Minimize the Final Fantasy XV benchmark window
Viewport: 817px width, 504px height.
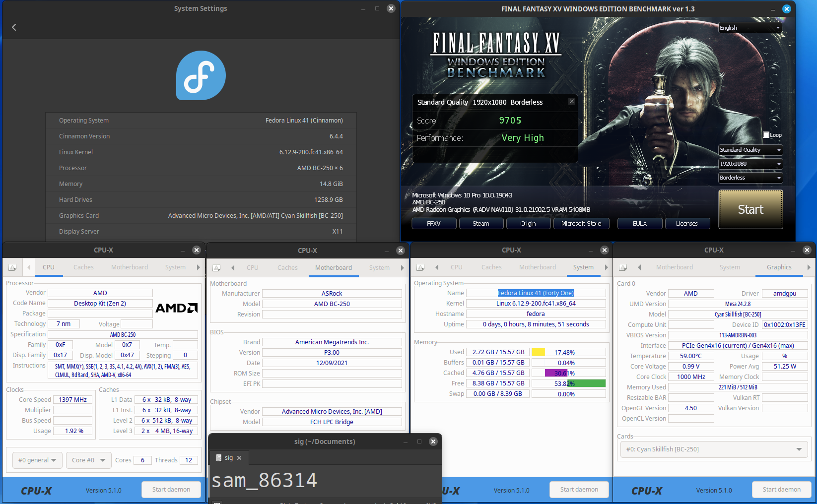coord(773,9)
